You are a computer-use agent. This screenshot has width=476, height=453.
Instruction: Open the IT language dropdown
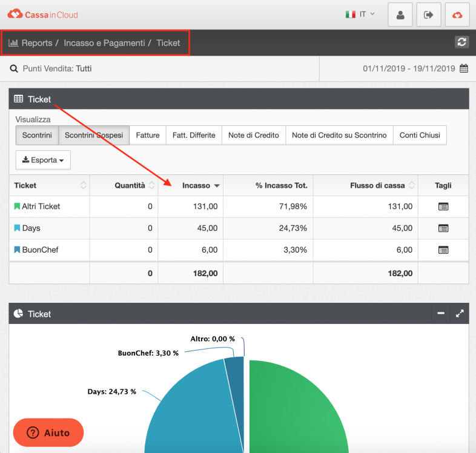pyautogui.click(x=361, y=15)
